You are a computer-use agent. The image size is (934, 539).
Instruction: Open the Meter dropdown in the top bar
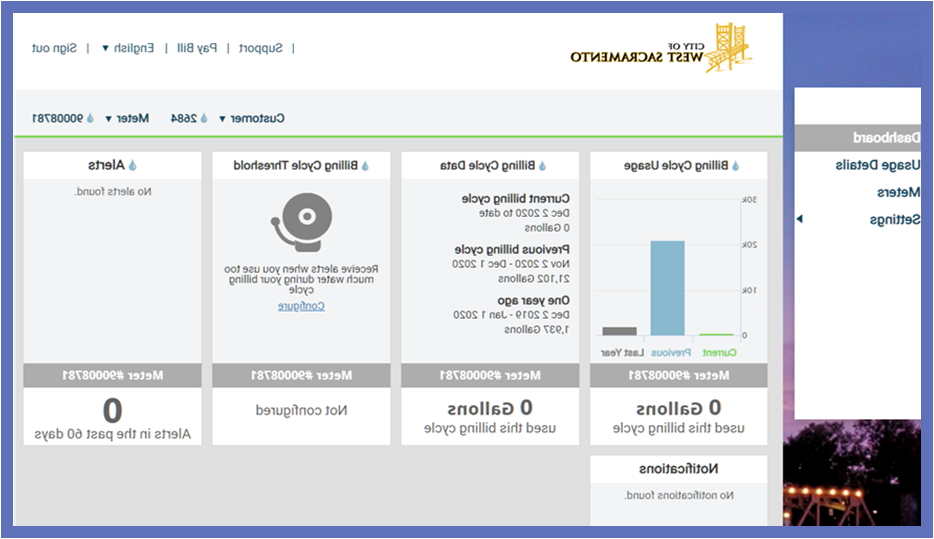point(127,118)
